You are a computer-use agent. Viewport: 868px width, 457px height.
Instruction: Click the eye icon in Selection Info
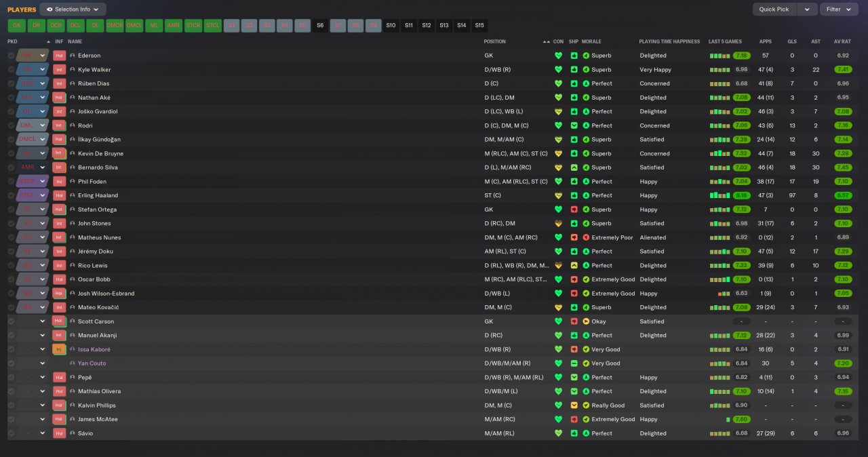click(50, 9)
